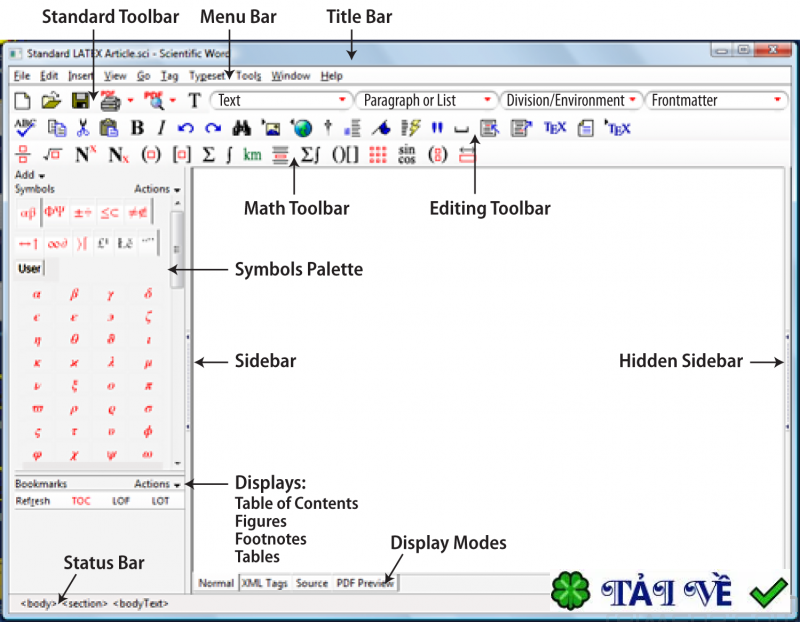Expand the Add dropdown in the sidebar

[x=30, y=175]
